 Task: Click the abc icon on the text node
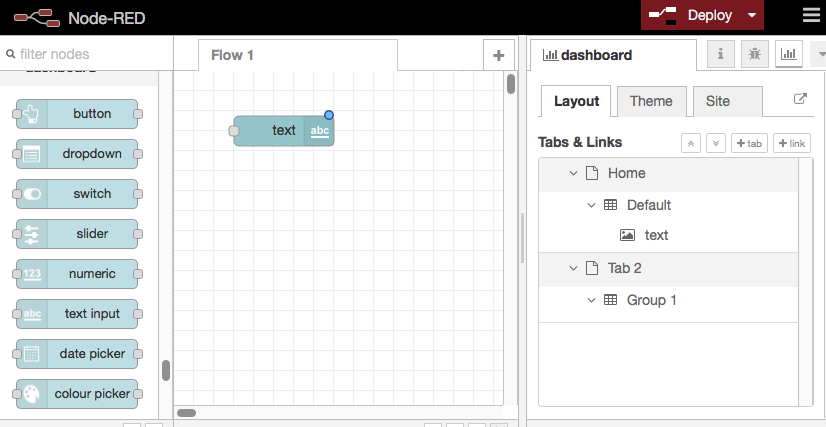coord(320,131)
